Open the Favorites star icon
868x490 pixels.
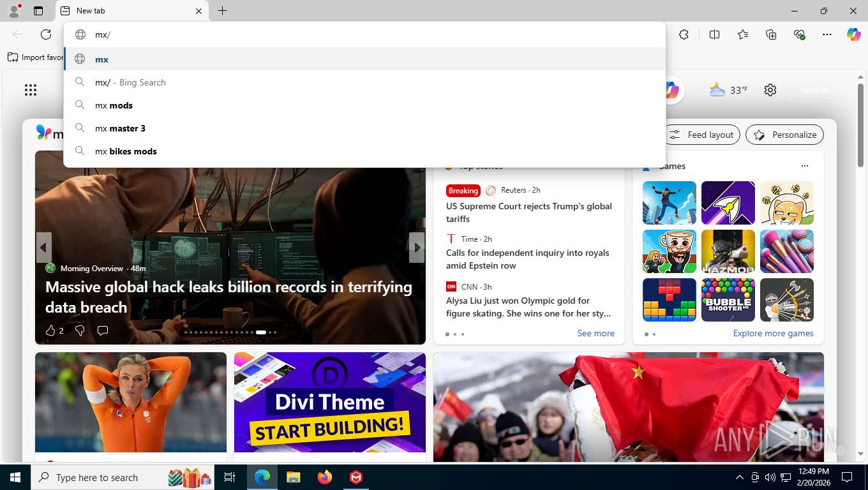(743, 34)
